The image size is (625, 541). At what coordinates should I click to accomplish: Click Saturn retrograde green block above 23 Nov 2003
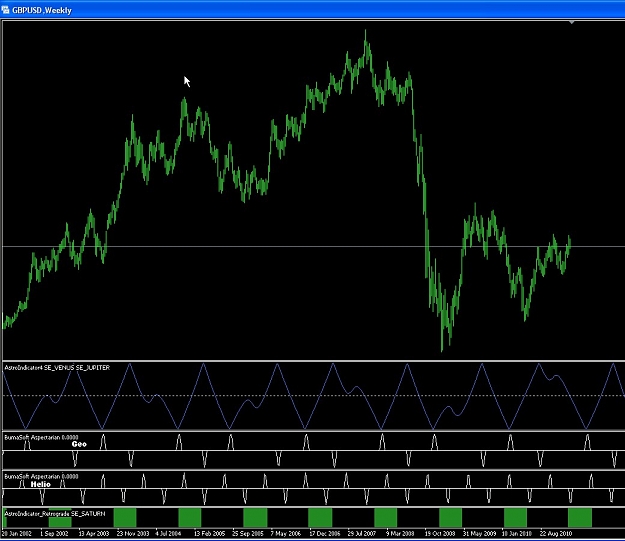coord(125,517)
